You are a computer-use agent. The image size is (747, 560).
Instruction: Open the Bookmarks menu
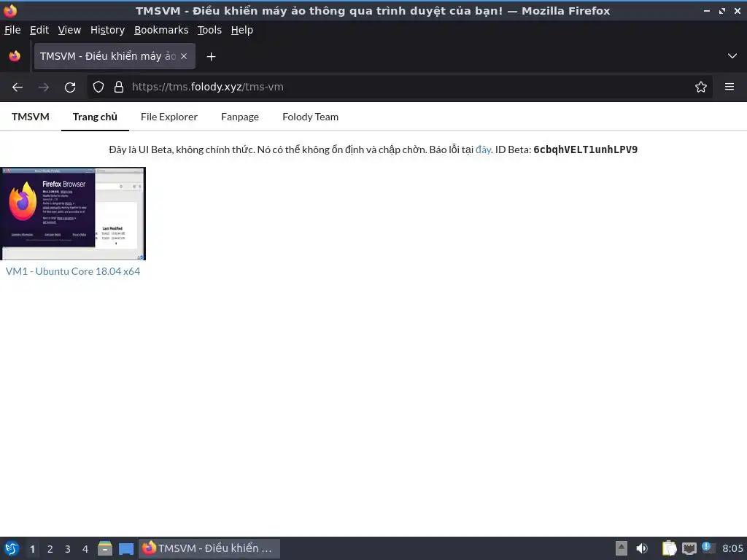[161, 30]
